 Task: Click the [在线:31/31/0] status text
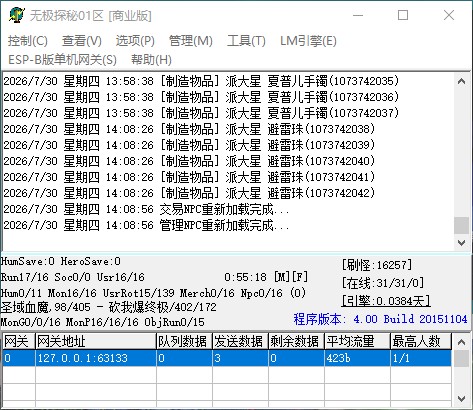click(x=383, y=283)
